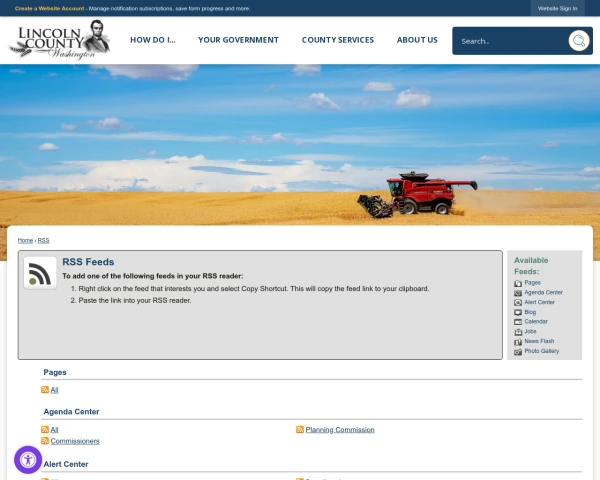
Task: Click the search magnifier icon
Action: [579, 41]
